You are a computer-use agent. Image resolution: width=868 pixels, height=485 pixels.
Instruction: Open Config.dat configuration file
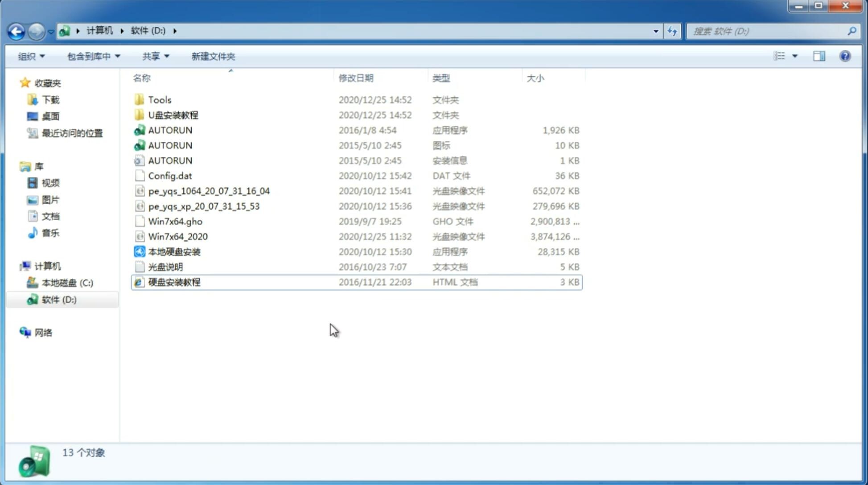tap(169, 175)
